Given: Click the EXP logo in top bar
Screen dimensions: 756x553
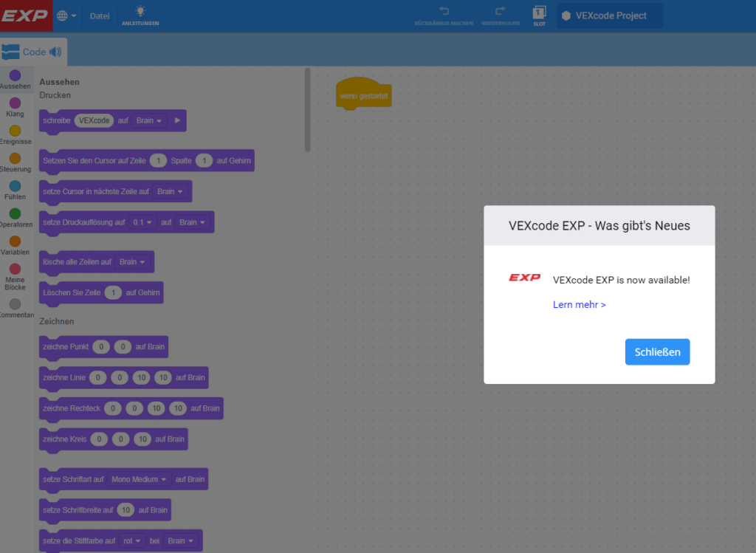Looking at the screenshot, I should 25,16.
